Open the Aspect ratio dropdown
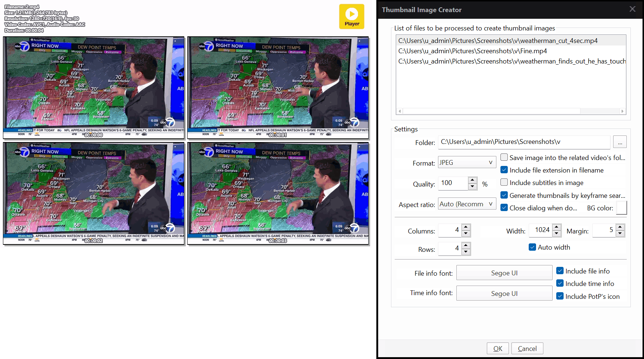 (x=467, y=204)
